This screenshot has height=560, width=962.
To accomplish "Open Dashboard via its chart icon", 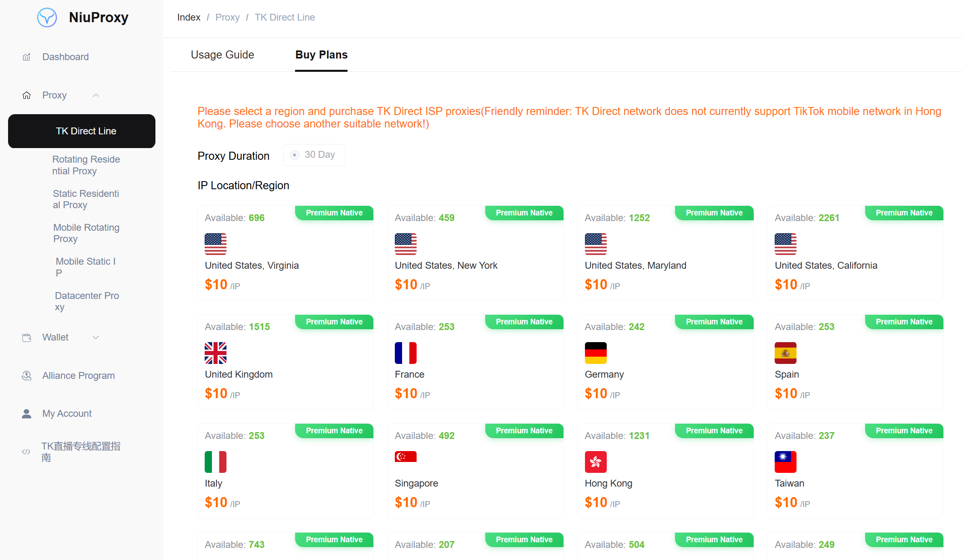I will point(27,57).
